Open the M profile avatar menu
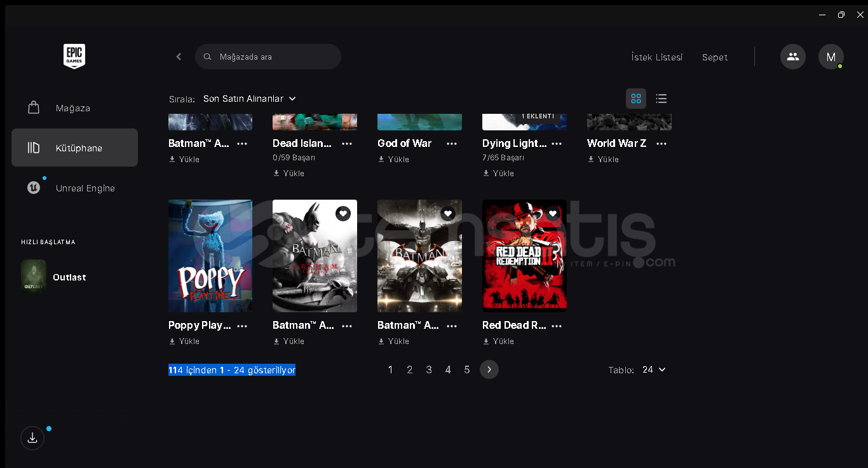This screenshot has width=868, height=468. pos(831,57)
